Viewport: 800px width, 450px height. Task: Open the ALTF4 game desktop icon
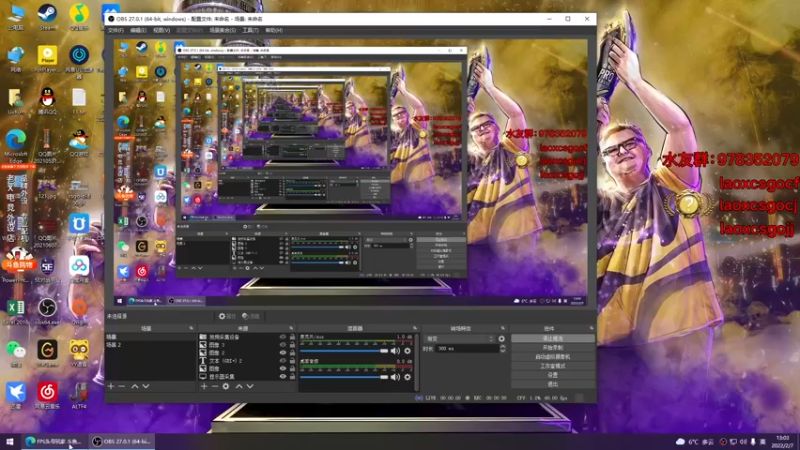(79, 392)
